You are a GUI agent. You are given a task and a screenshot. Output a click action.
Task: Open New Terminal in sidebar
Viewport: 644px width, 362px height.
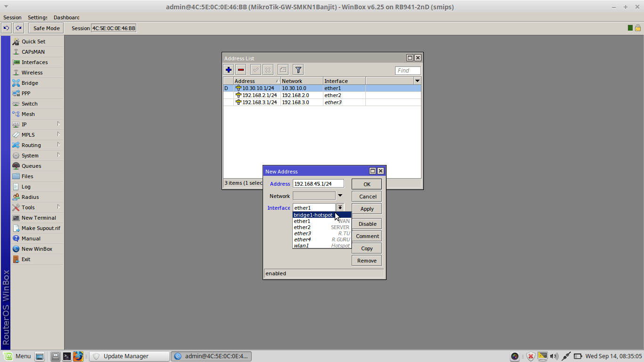pyautogui.click(x=37, y=218)
